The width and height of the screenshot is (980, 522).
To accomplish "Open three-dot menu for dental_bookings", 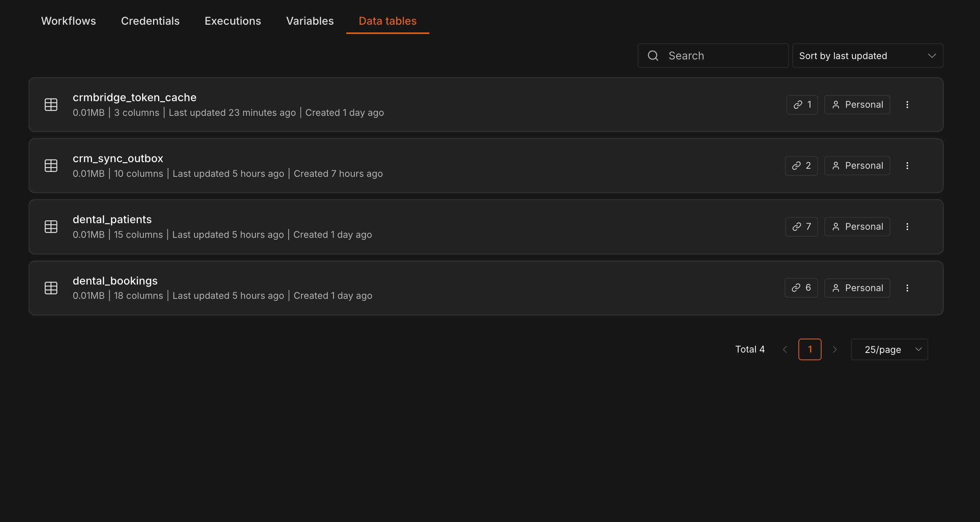I will click(907, 288).
